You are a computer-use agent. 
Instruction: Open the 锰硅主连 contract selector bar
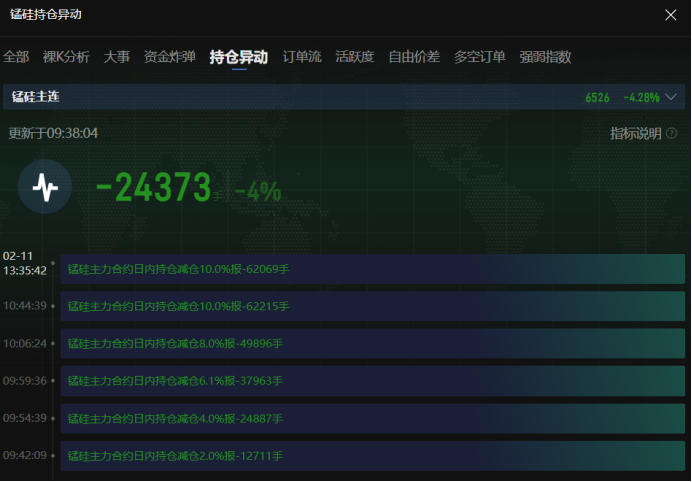click(x=300, y=97)
